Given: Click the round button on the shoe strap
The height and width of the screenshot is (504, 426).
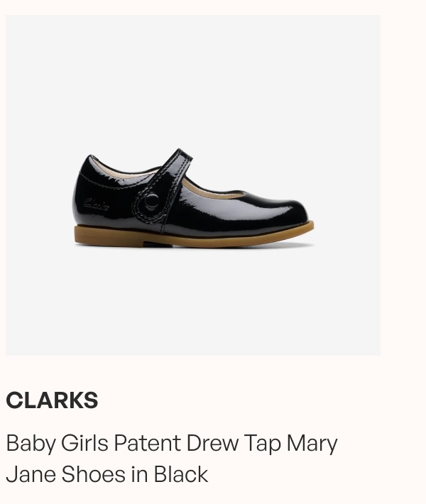Looking at the screenshot, I should pyautogui.click(x=151, y=202).
